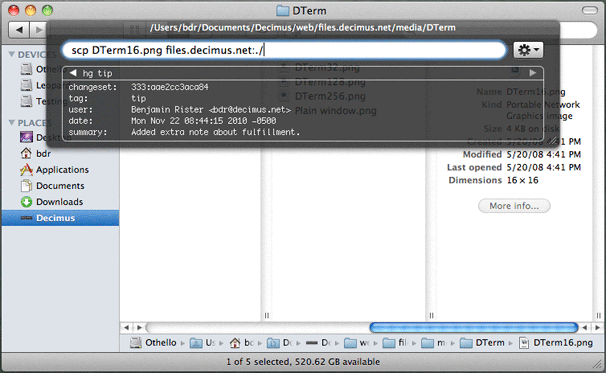Click the Applications sidebar icon
606x373 pixels.
coord(26,170)
